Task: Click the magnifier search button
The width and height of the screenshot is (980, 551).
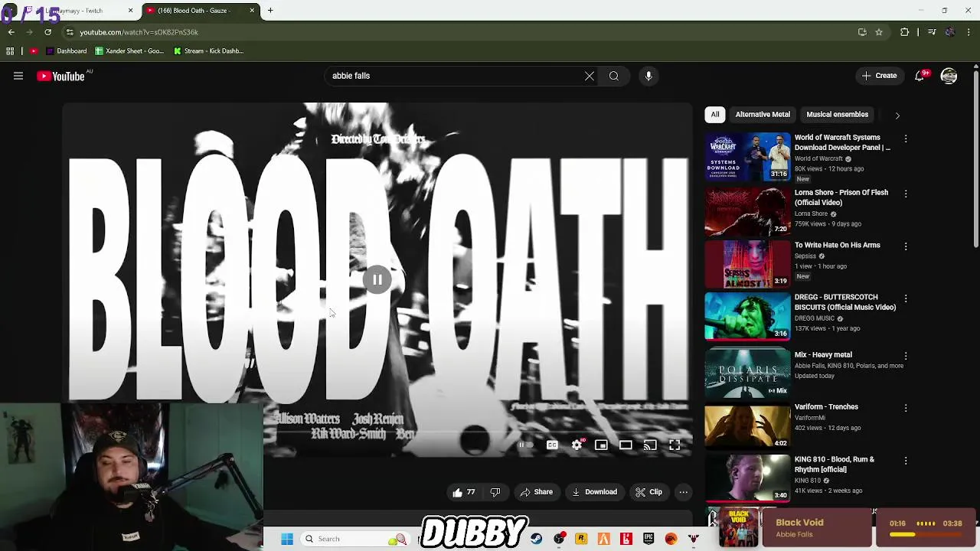Action: click(614, 76)
